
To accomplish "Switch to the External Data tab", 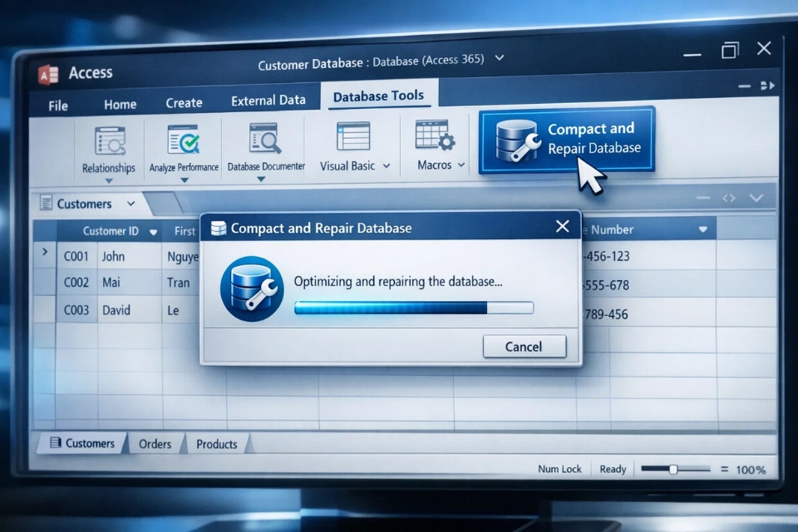I will pyautogui.click(x=268, y=101).
